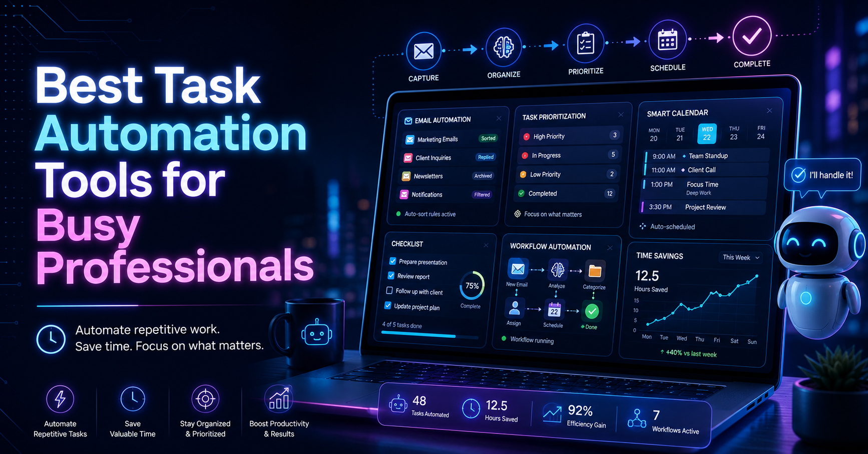The image size is (868, 454).
Task: Click the Efficiency Gain chart icon
Action: (x=552, y=413)
